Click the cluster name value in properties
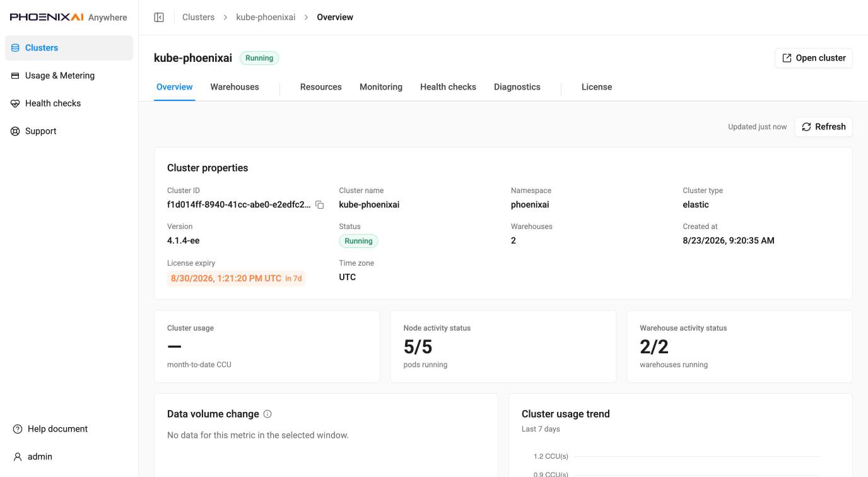The height and width of the screenshot is (477, 868). tap(369, 204)
